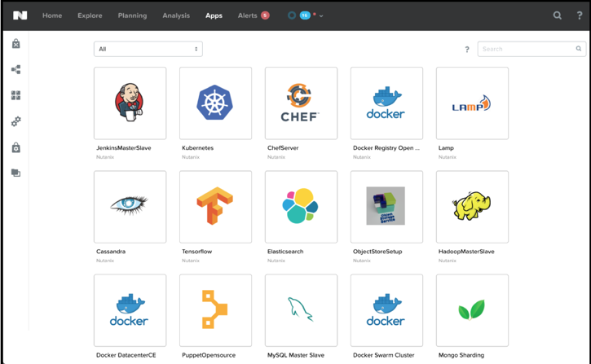This screenshot has height=364, width=591.
Task: Open the ObjectStoreSetup tile
Action: pos(386,207)
